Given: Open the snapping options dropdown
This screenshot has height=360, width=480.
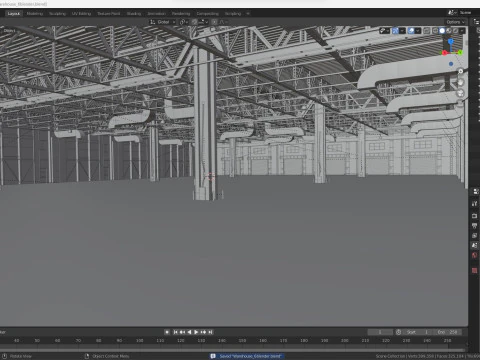Looking at the screenshot, I should [203, 22].
